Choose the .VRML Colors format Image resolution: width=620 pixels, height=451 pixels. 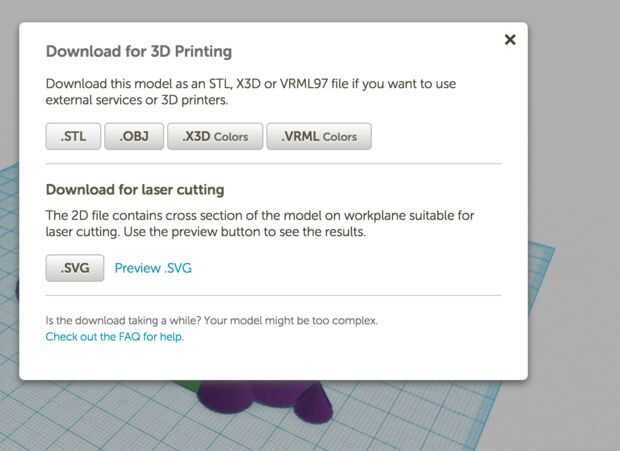point(319,136)
